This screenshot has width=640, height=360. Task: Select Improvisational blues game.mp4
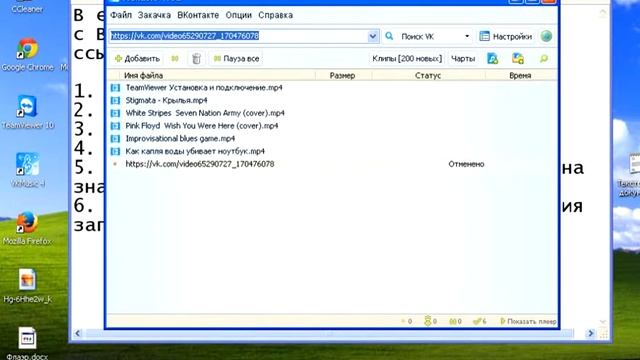pos(180,138)
